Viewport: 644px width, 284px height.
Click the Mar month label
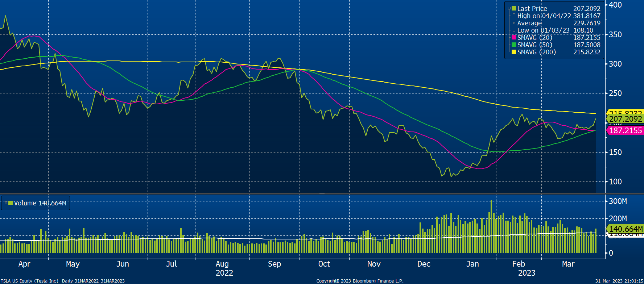(568, 264)
